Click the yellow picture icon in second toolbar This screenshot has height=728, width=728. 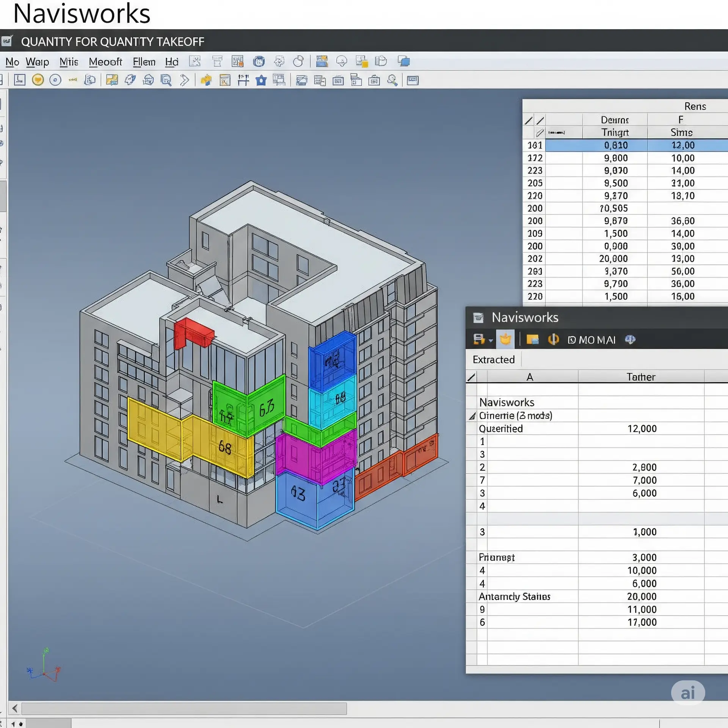click(112, 80)
